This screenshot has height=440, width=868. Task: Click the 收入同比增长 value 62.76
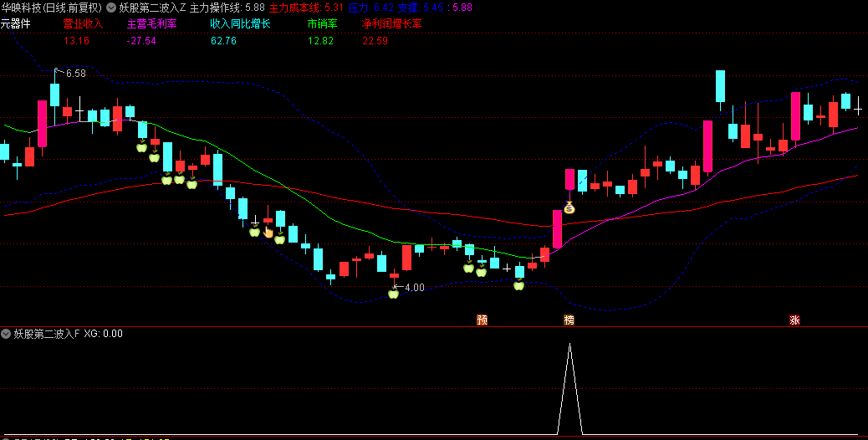pyautogui.click(x=223, y=41)
